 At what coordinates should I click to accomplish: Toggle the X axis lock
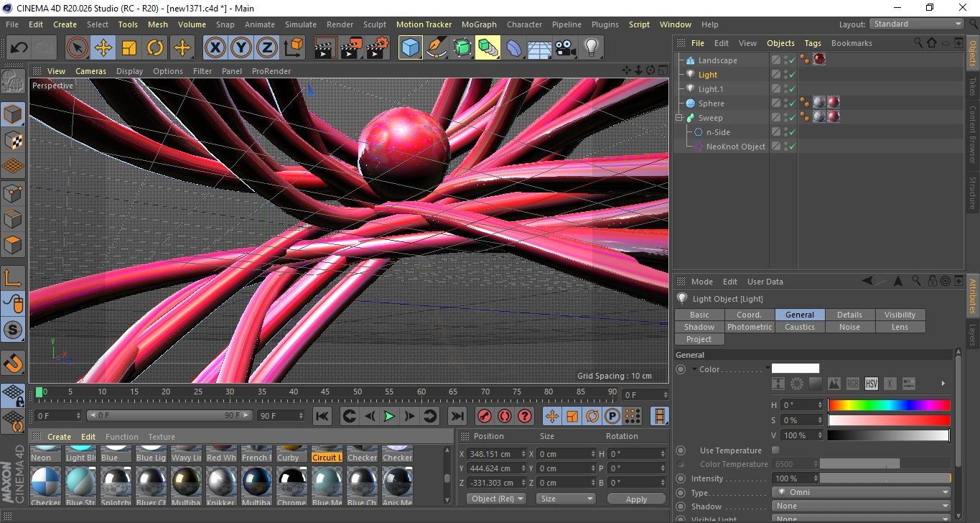215,48
